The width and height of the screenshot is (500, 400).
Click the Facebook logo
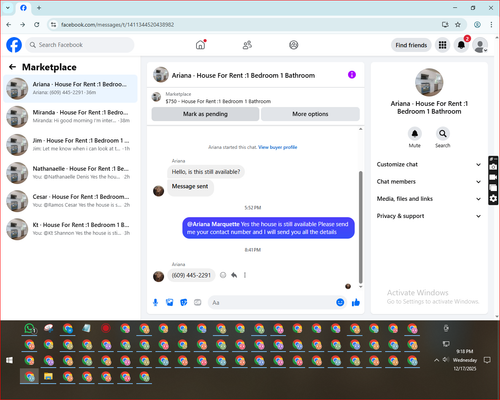pos(14,45)
